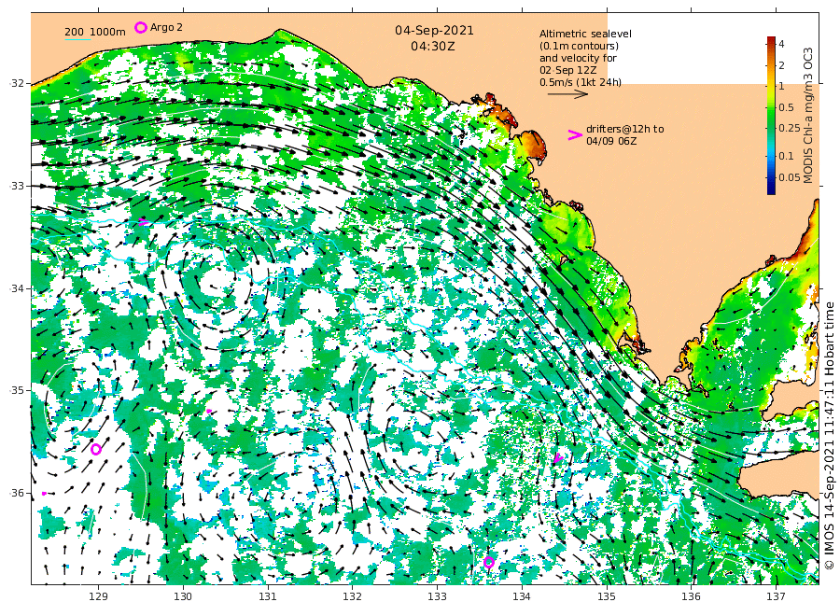Click the colorbar tick label '2'

pyautogui.click(x=781, y=65)
